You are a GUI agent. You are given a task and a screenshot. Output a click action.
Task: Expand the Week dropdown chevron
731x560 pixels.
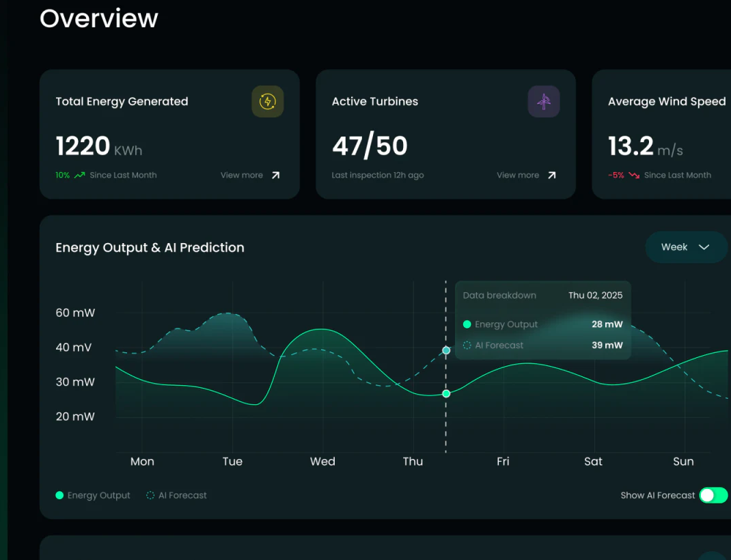(704, 247)
